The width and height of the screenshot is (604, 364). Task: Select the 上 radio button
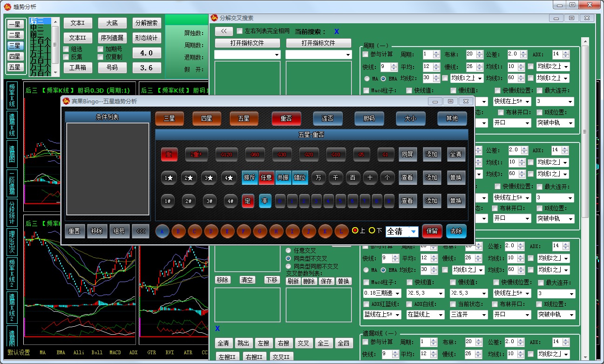coord(355,231)
